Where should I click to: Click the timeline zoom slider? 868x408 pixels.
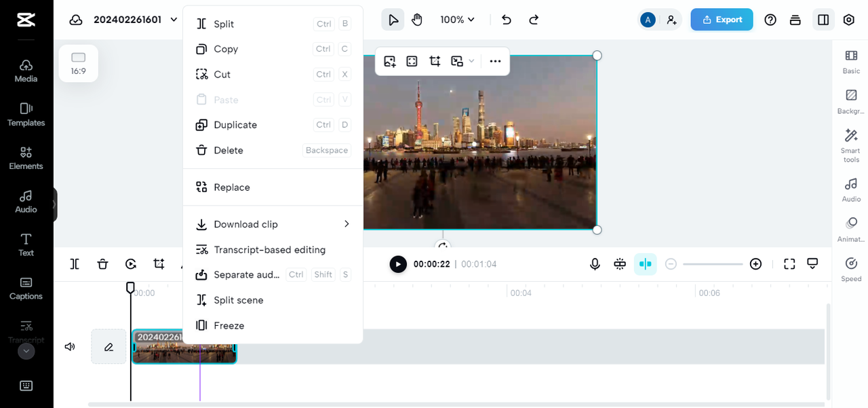[x=713, y=264]
